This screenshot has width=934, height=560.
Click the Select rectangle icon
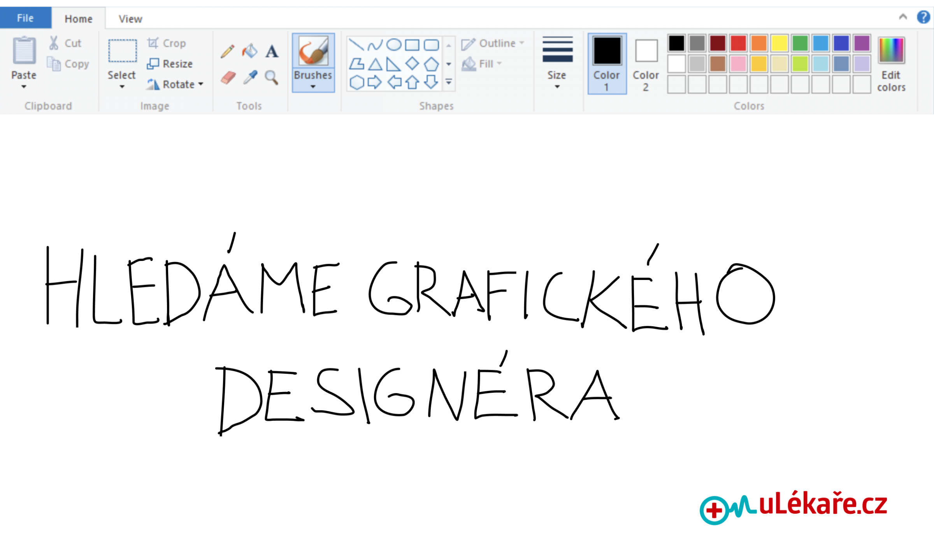click(122, 51)
